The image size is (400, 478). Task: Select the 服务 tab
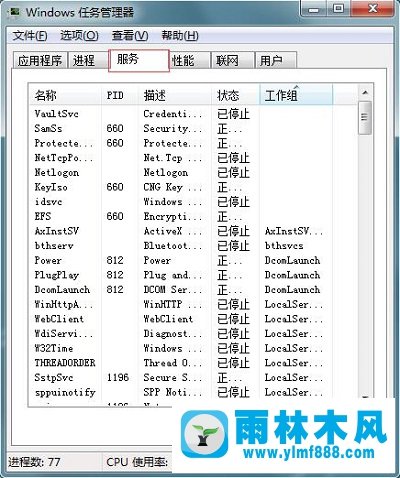pyautogui.click(x=139, y=60)
